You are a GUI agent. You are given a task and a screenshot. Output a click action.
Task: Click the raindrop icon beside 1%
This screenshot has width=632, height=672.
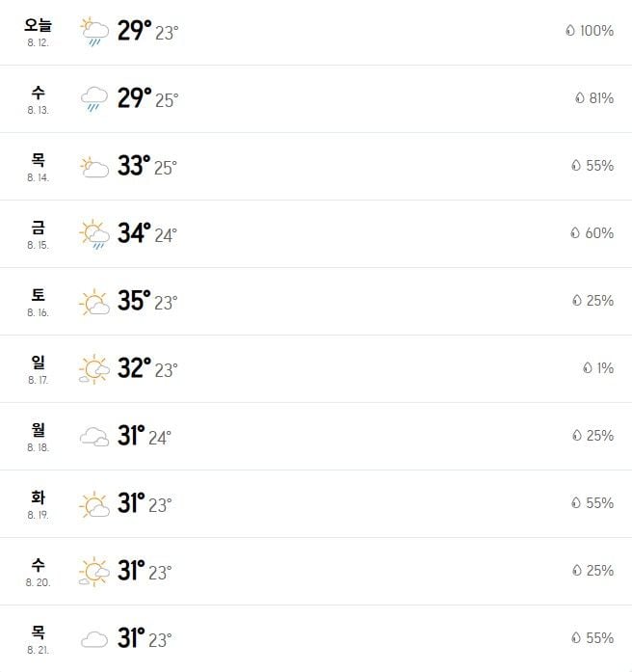tap(588, 367)
